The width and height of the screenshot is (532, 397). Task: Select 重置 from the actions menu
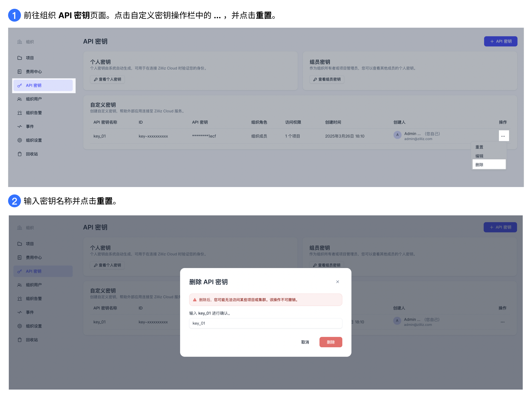[x=479, y=147]
